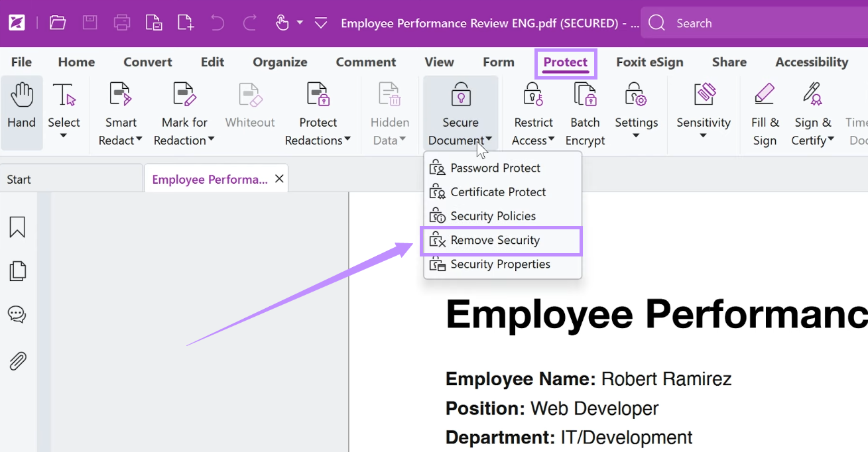The width and height of the screenshot is (868, 452).
Task: Select the Hand tool
Action: pyautogui.click(x=22, y=113)
